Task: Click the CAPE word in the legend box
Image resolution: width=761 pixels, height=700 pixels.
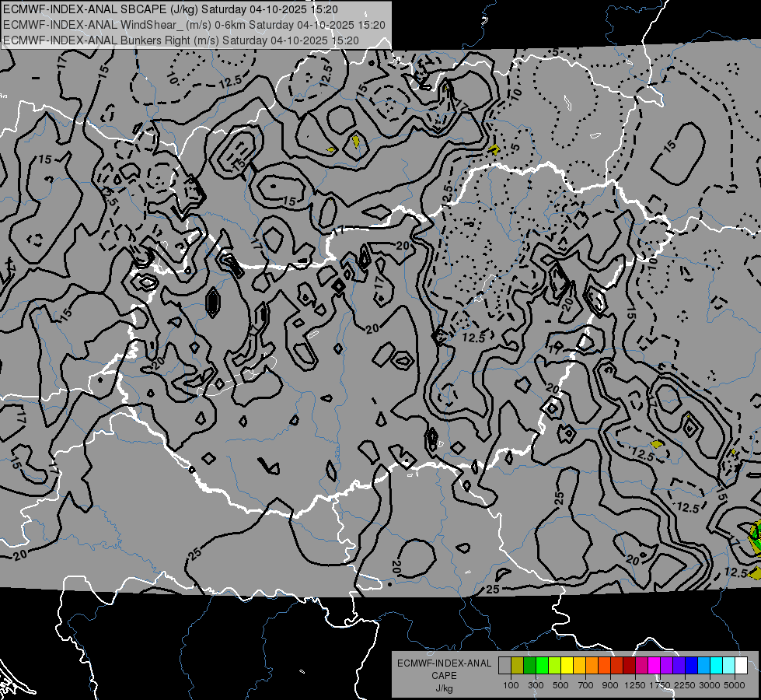Action: [x=444, y=676]
